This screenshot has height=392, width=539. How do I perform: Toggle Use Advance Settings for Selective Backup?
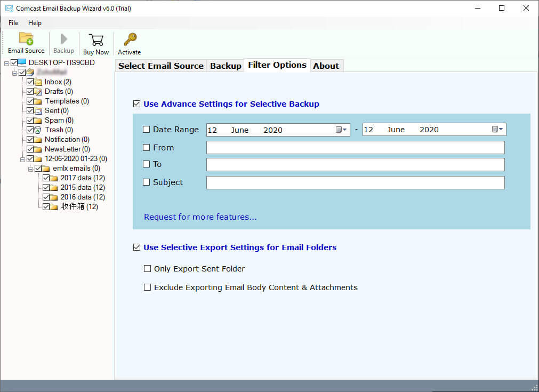coord(137,104)
